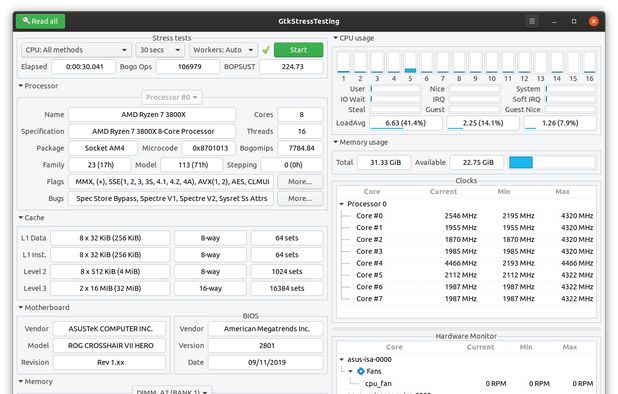Click model ROG CROSSHAIR VII HERO field
This screenshot has width=618, height=394.
(110, 346)
